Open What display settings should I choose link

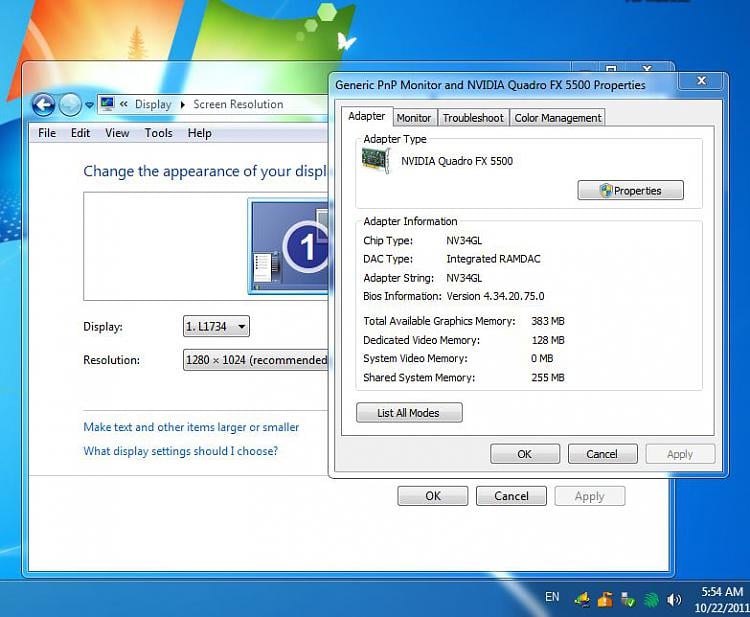[x=180, y=451]
